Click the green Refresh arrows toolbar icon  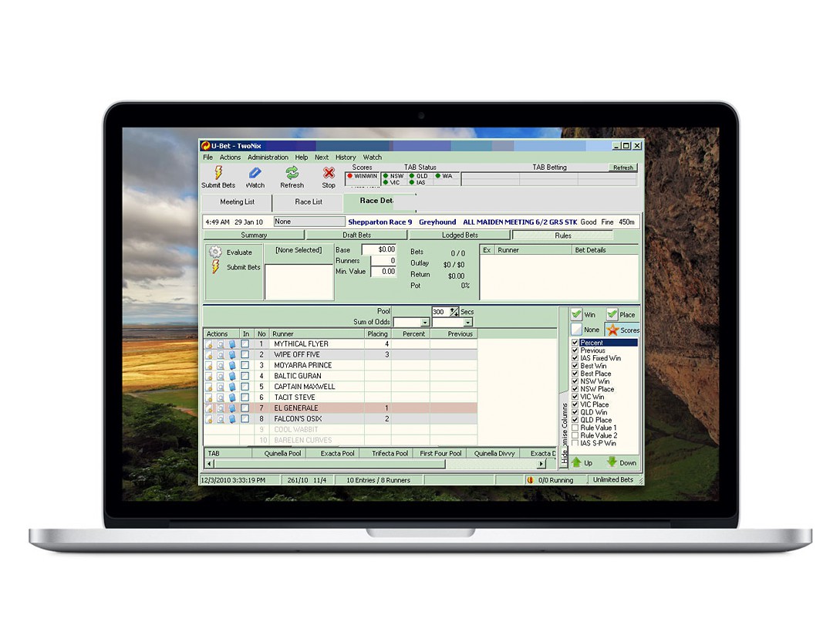pyautogui.click(x=292, y=173)
